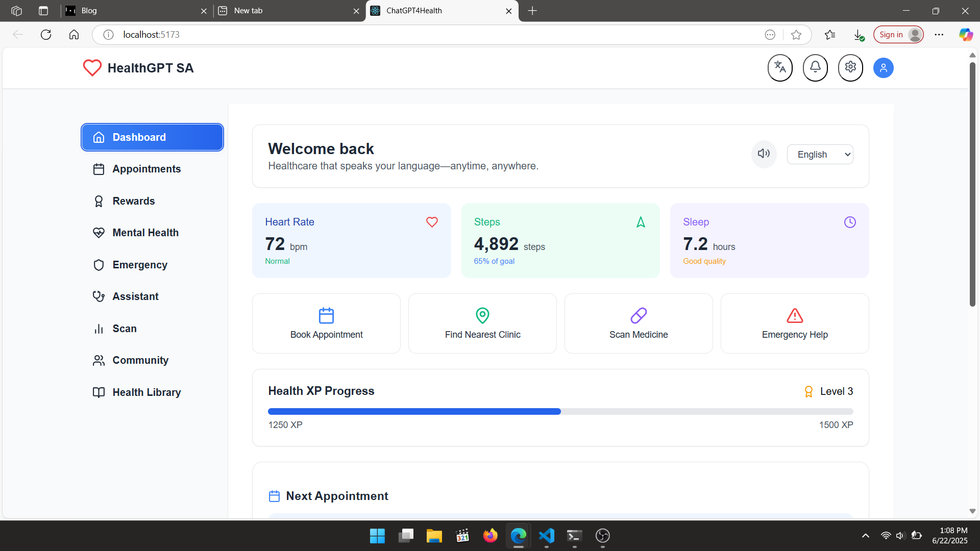Click the Scan Medicine button
This screenshot has width=980, height=551.
639,323
